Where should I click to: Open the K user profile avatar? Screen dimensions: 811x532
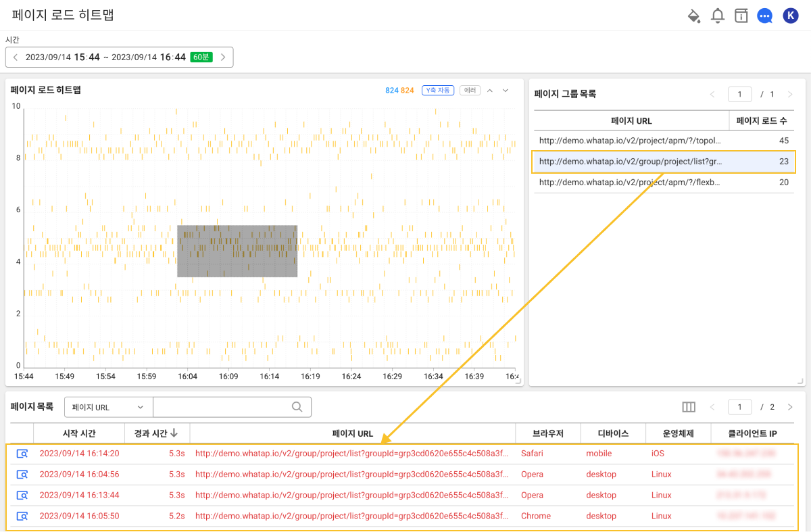tap(790, 16)
